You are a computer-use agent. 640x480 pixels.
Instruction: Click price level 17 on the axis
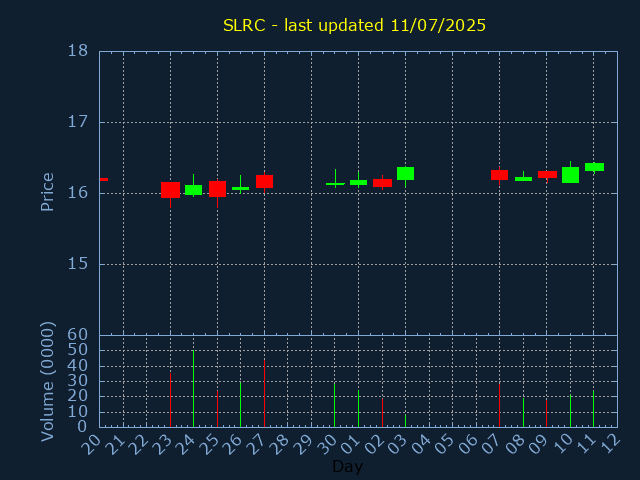point(78,122)
